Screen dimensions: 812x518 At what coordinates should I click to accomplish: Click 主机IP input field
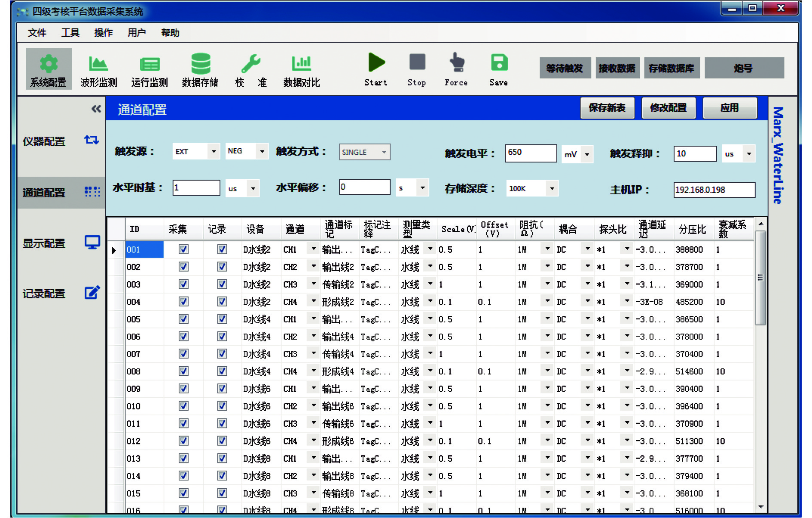pos(714,190)
